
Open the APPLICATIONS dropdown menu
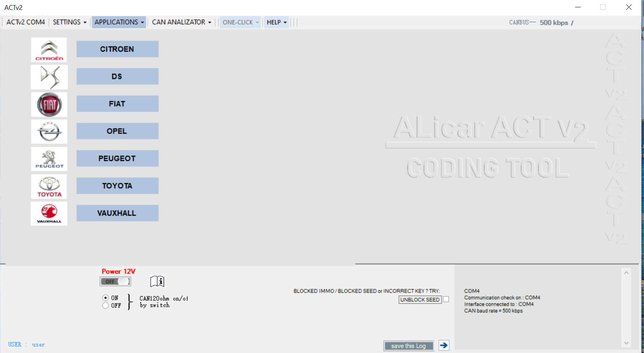(x=119, y=22)
